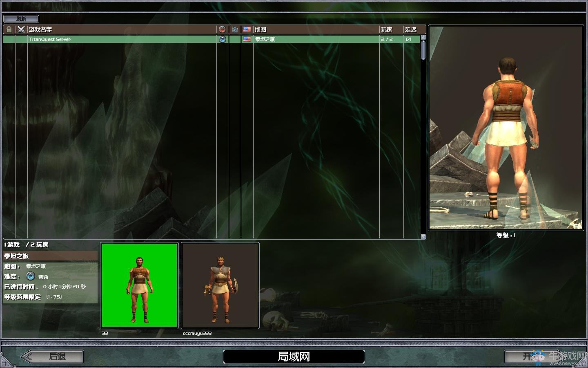Select player cccmuyu333 character thumbnail
The width and height of the screenshot is (588, 368).
pyautogui.click(x=220, y=285)
